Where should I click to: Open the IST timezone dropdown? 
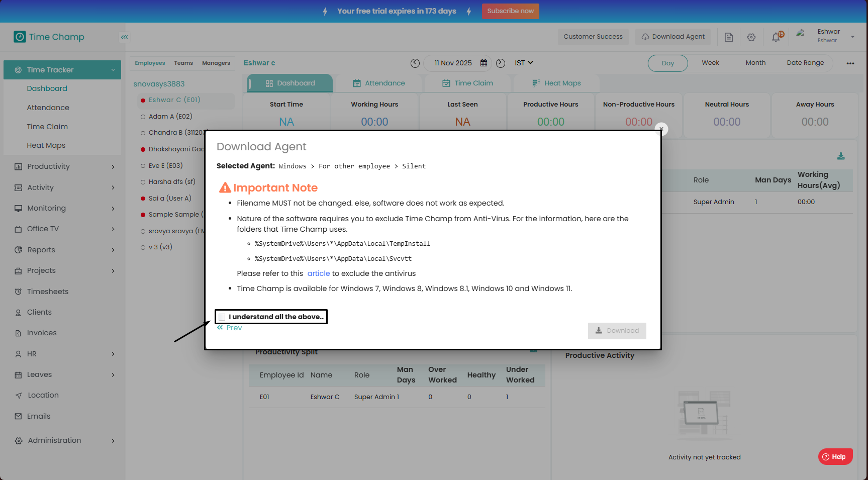point(524,63)
